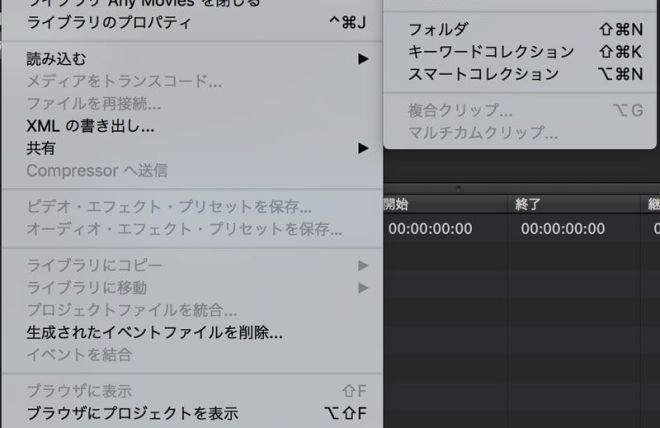
Task: Choose ブラウザにプロジェクトを表示 menu item
Action: (x=132, y=412)
